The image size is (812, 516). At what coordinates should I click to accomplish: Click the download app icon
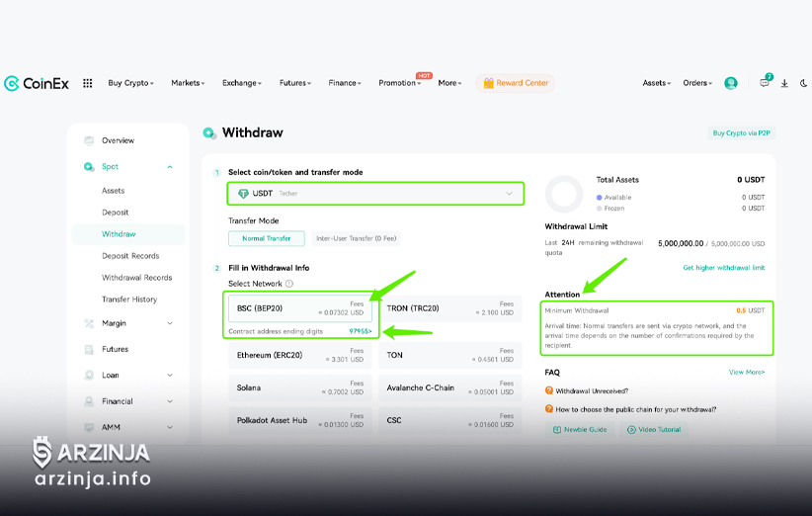pos(784,83)
